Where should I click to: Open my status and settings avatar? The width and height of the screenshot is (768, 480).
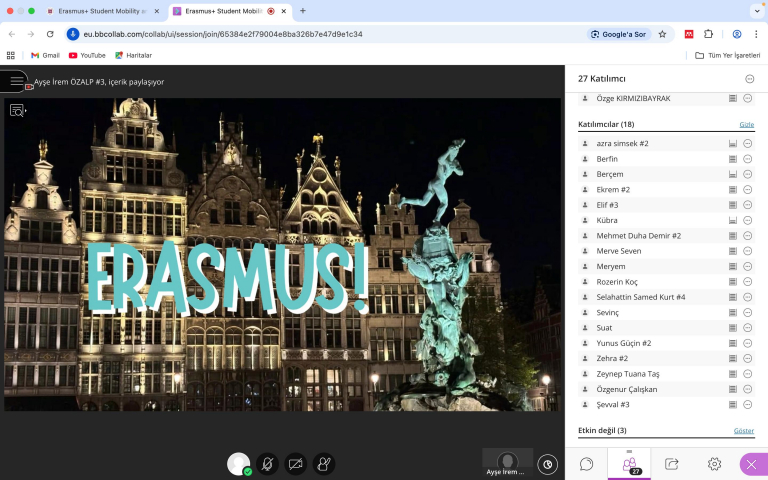[x=239, y=464]
